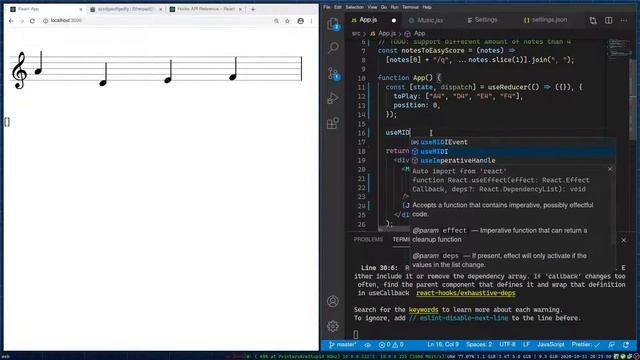Close the suggestion details popup
The width and height of the screenshot is (640, 360).
click(610, 169)
